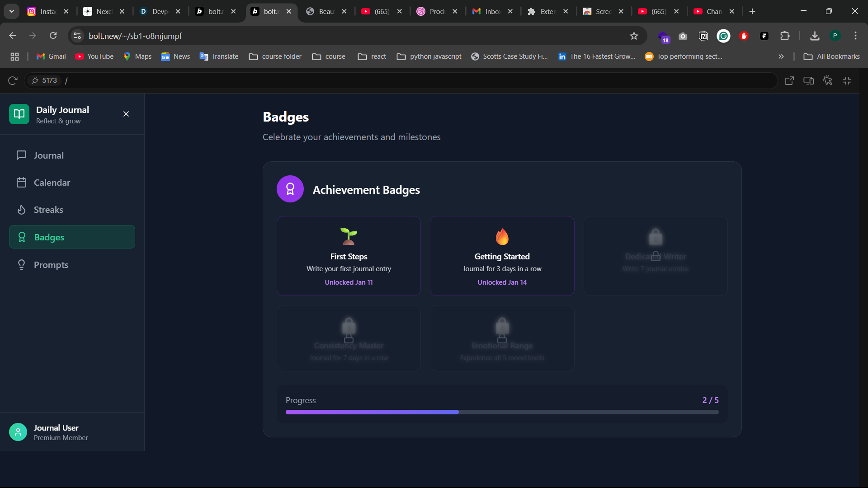Open preview in a new tab icon
Viewport: 868px width, 488px height.
pos(789,80)
